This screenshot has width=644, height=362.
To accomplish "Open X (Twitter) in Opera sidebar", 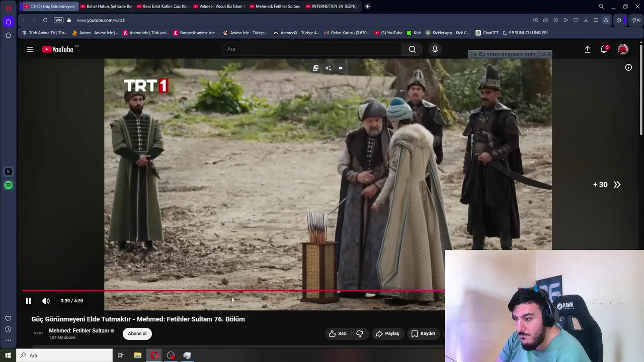I will point(8,171).
